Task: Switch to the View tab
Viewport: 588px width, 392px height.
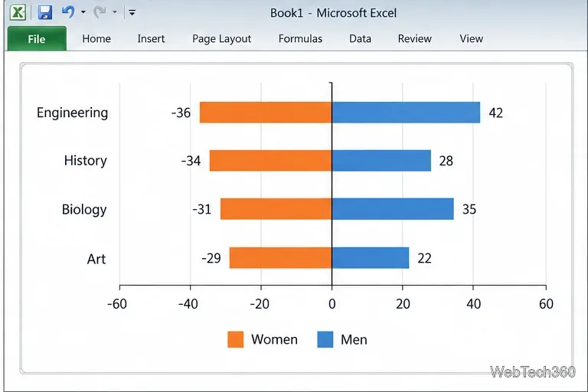Action: pyautogui.click(x=472, y=38)
